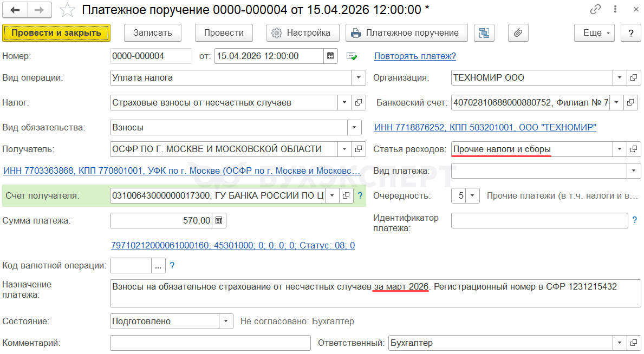Open Счет получателя record with open-form icon
The width and height of the screenshot is (644, 354).
tap(346, 196)
